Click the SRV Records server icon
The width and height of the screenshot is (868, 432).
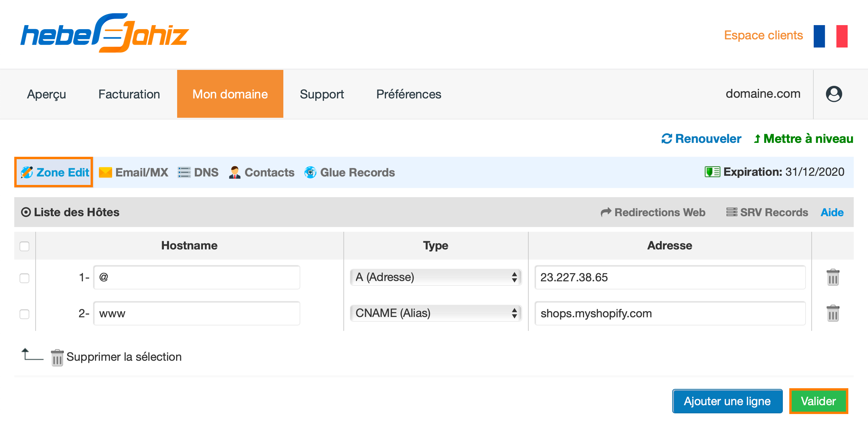pyautogui.click(x=732, y=212)
